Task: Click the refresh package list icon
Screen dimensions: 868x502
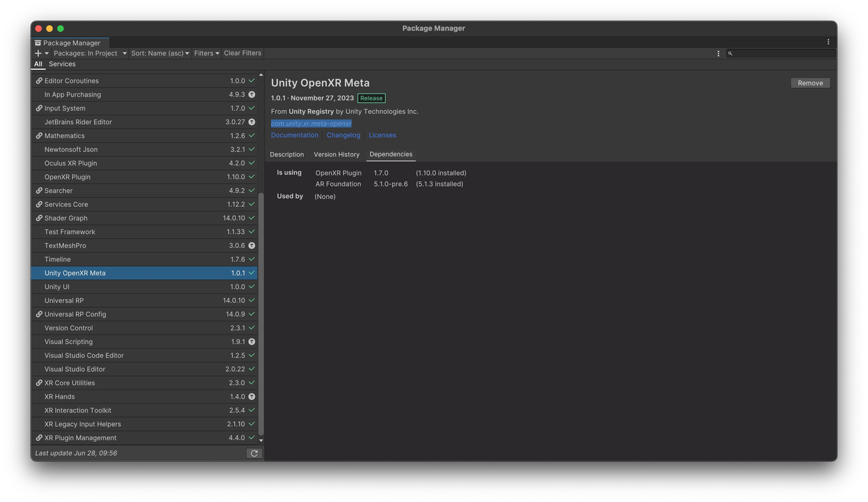Action: pyautogui.click(x=254, y=453)
